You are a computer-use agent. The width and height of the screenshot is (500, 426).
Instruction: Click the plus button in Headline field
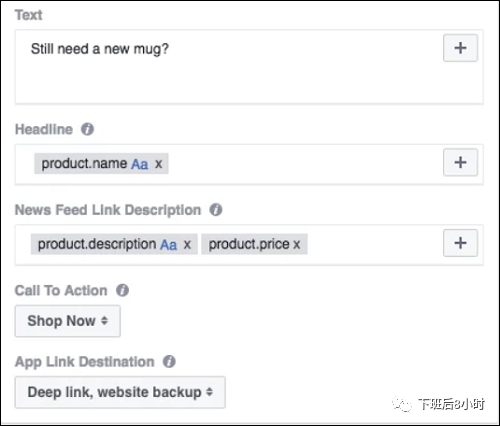[x=460, y=162]
